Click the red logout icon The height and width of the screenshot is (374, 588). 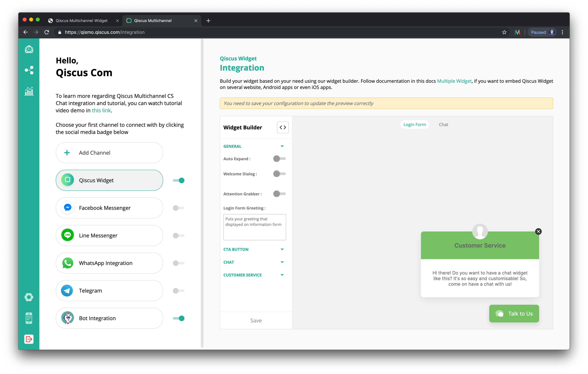tap(29, 339)
